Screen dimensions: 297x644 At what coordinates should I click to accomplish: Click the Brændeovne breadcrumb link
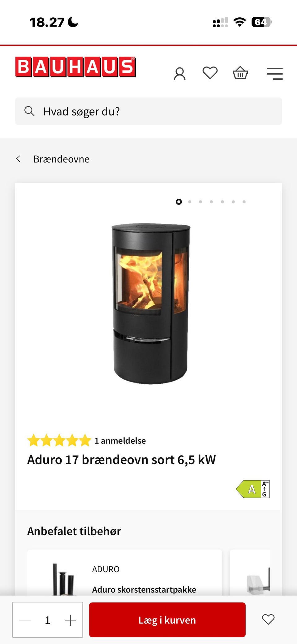point(61,159)
